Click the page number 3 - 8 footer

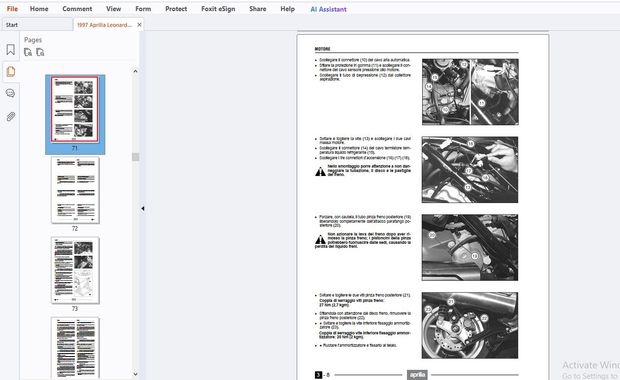pyautogui.click(x=322, y=374)
